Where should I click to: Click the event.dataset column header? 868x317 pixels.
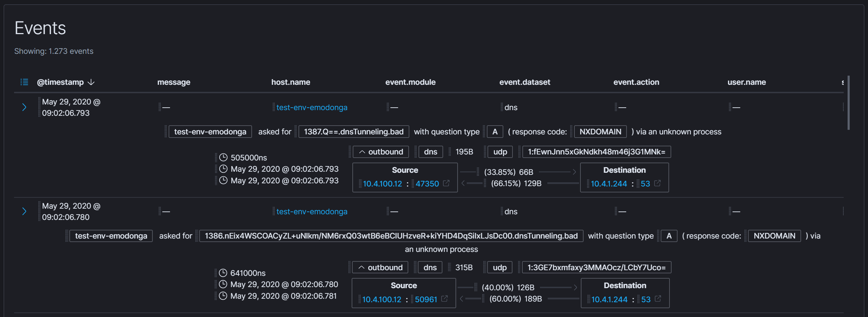pos(524,82)
